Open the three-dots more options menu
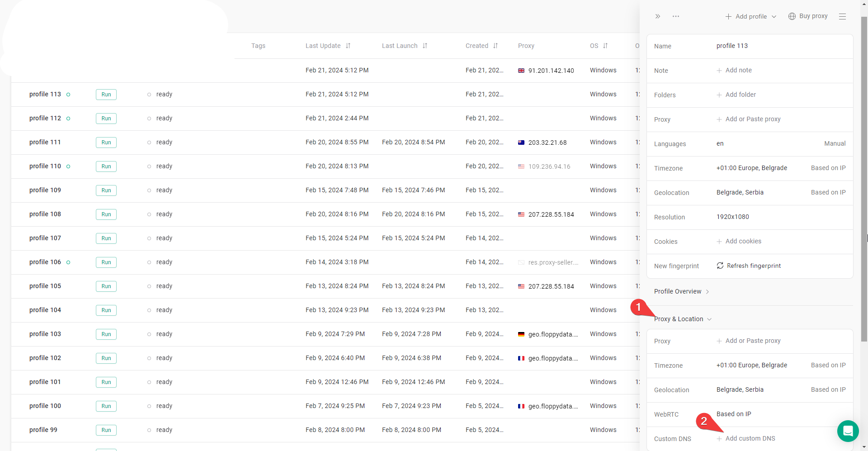This screenshot has width=868, height=451. pos(676,16)
